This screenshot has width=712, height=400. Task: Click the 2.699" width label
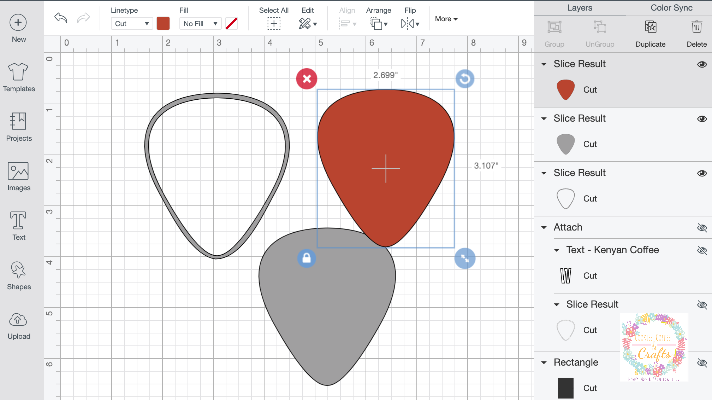386,75
